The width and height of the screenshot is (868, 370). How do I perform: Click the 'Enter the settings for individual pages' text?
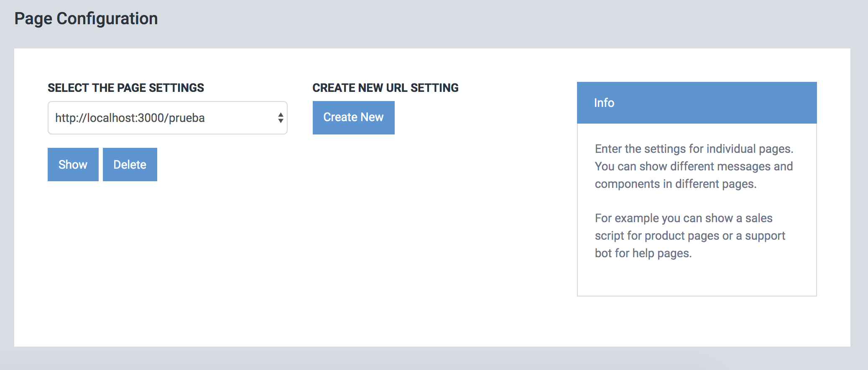tap(694, 149)
